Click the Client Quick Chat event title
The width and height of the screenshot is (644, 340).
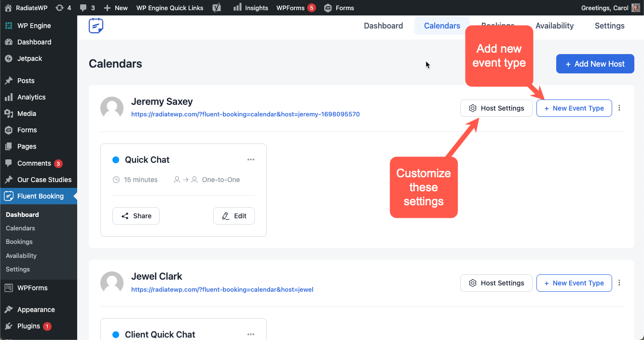[x=160, y=334]
